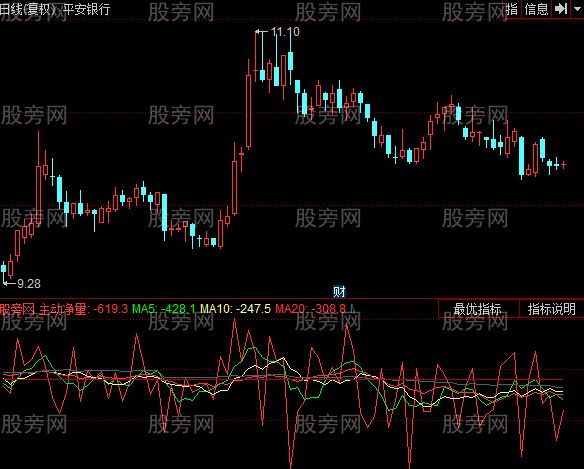This screenshot has height=469, width=584.
Task: Click the 最优指标 button
Action: pyautogui.click(x=478, y=309)
